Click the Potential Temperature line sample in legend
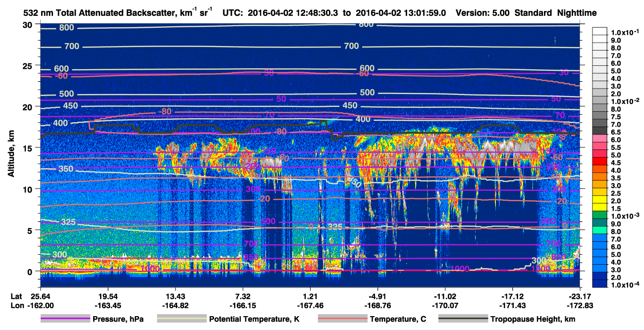The image size is (644, 330). coord(181,319)
